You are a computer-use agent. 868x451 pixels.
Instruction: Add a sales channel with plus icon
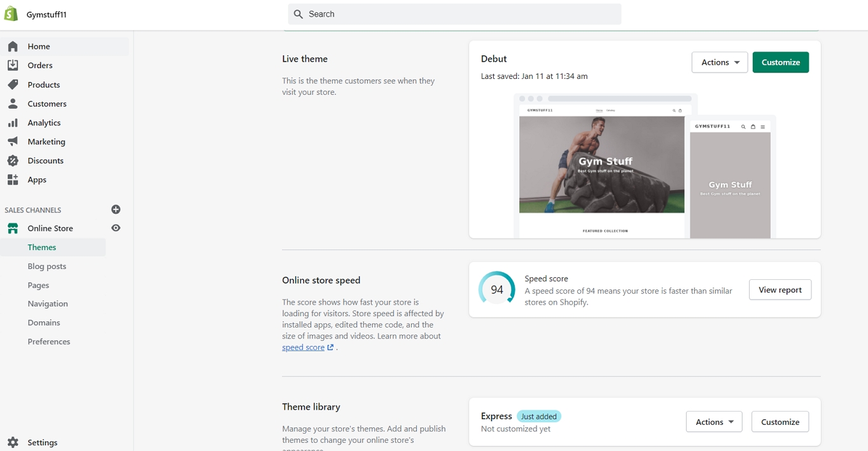click(x=116, y=209)
